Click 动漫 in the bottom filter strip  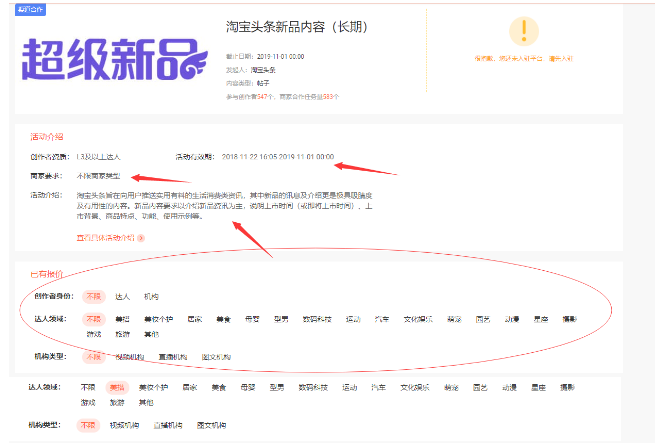509,387
